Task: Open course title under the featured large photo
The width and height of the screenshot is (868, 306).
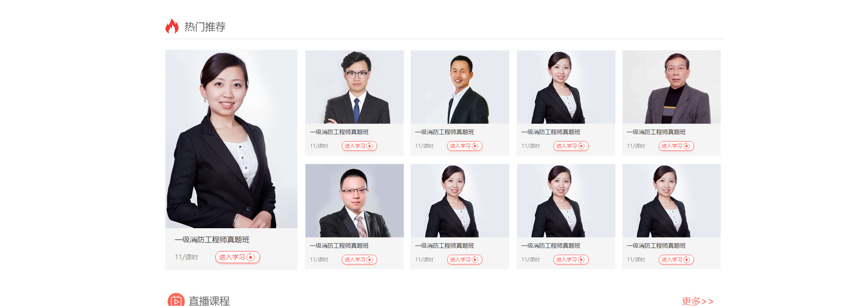Action: click(212, 239)
